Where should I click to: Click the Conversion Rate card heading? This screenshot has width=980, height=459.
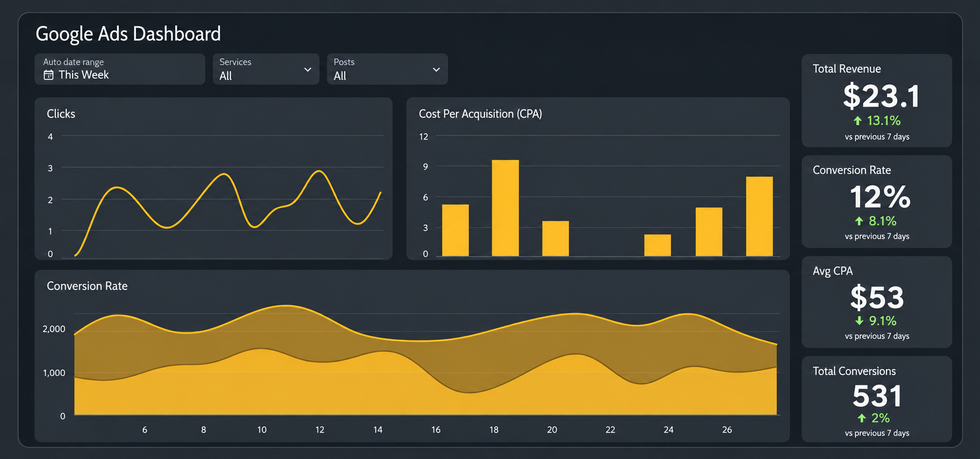(x=852, y=170)
